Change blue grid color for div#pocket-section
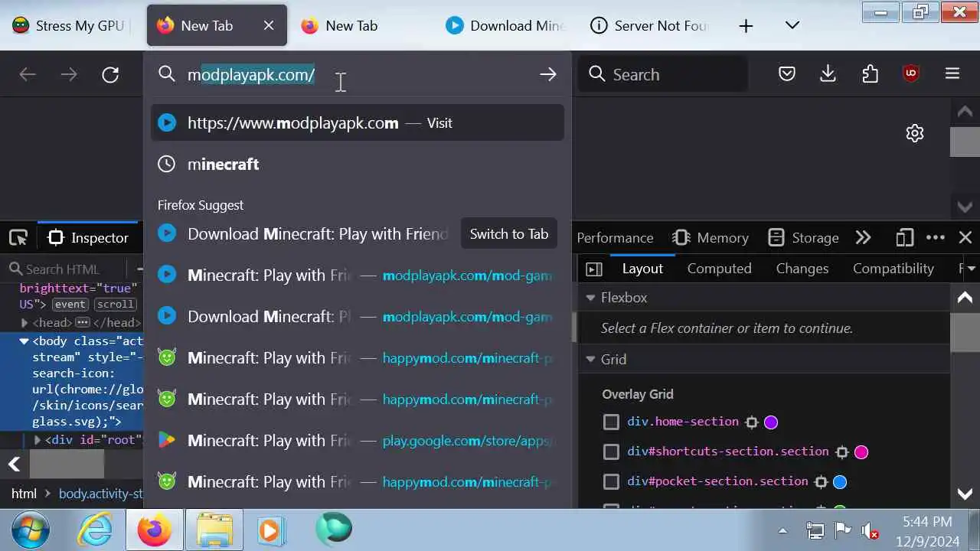The width and height of the screenshot is (980, 551). pos(840,481)
